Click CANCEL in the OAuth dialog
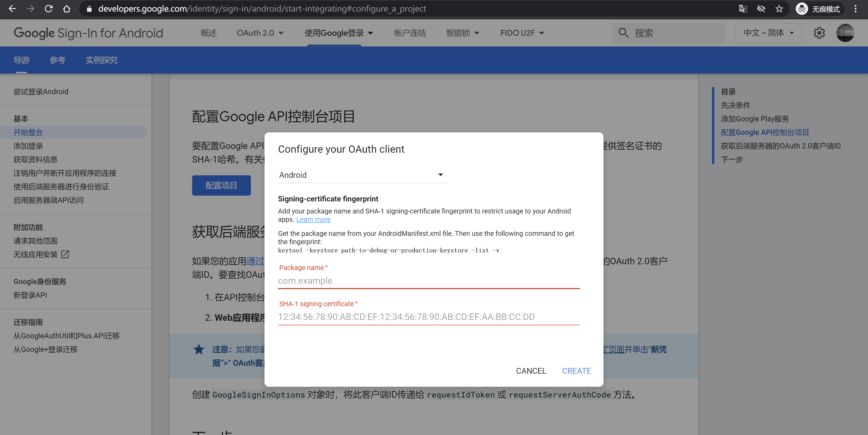This screenshot has width=868, height=435. pos(531,371)
